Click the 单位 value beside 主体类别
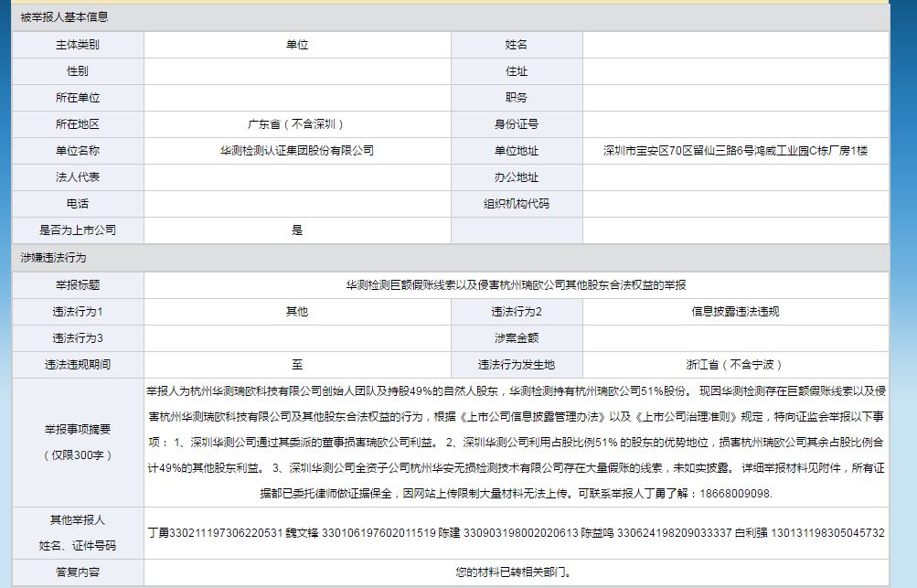The width and height of the screenshot is (917, 588). [x=297, y=45]
